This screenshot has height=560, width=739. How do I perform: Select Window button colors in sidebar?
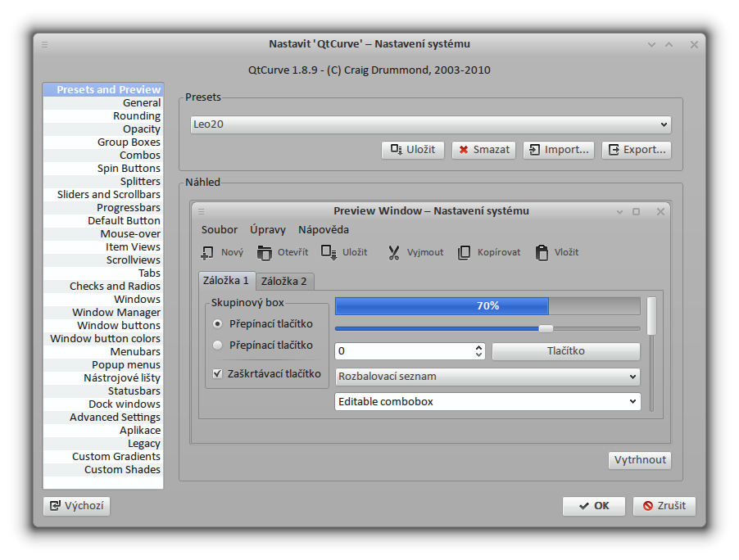coord(103,339)
